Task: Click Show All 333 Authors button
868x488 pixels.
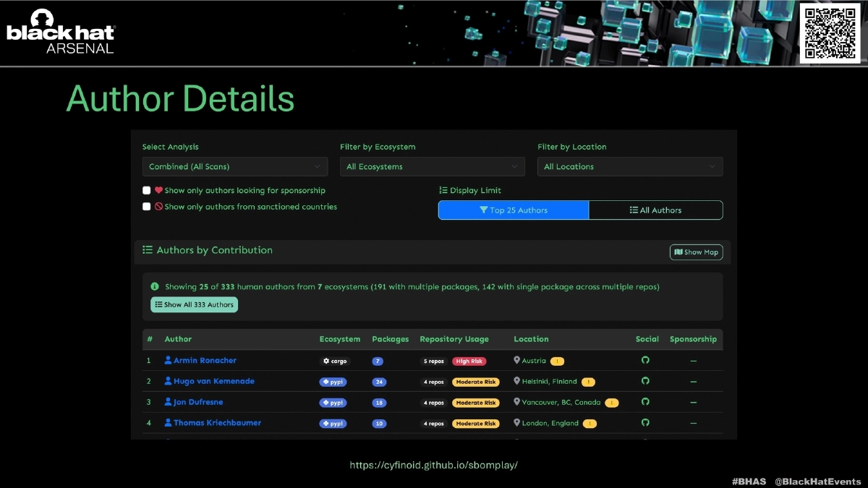Action: [x=194, y=305]
